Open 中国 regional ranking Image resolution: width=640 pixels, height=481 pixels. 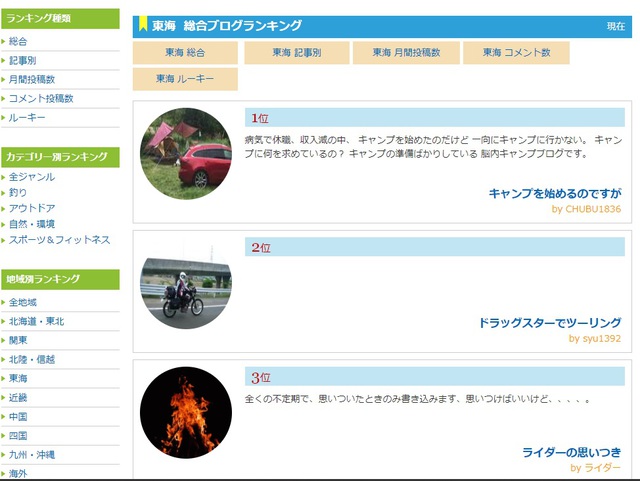(18, 416)
